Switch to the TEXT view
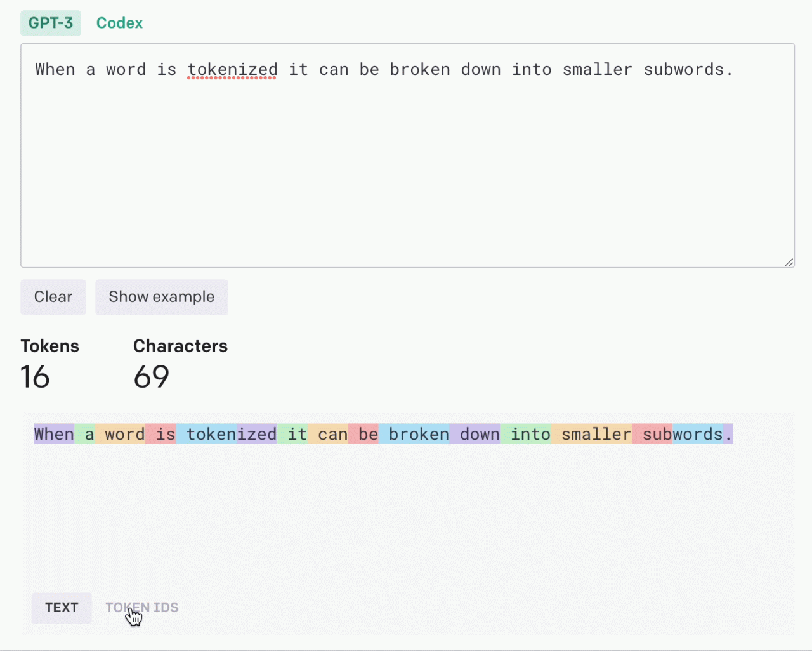Viewport: 812px width, 651px height. [62, 608]
